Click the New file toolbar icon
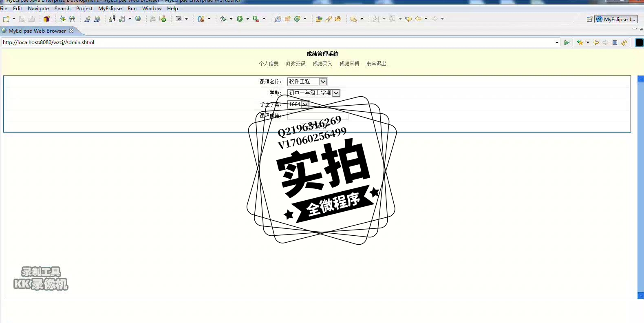Viewport: 644px width, 323px height. click(x=6, y=19)
